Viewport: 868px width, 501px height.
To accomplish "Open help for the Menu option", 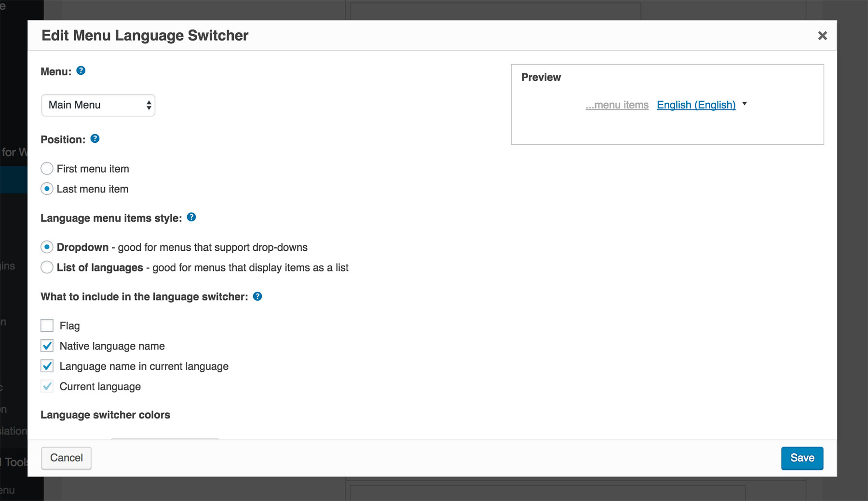I will [81, 71].
